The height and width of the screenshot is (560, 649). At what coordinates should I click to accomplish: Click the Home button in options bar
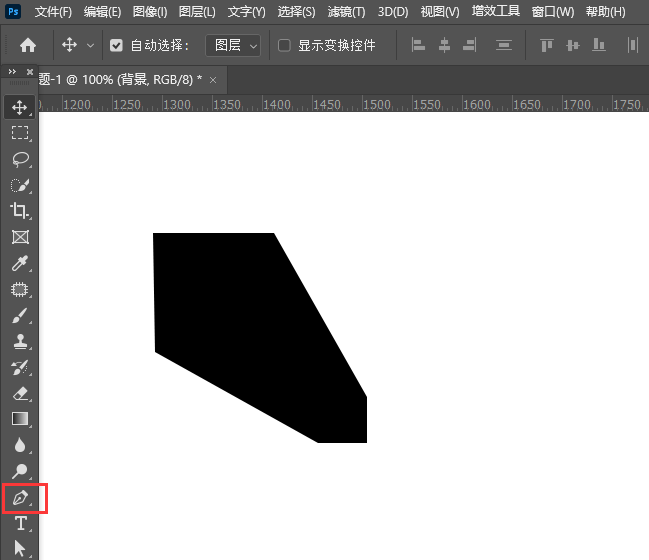coord(28,46)
